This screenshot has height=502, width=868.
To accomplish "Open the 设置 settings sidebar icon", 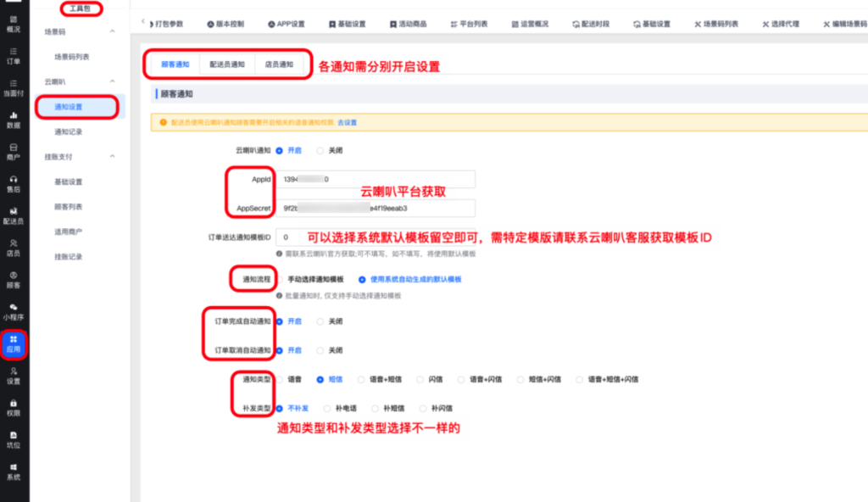I will click(14, 375).
